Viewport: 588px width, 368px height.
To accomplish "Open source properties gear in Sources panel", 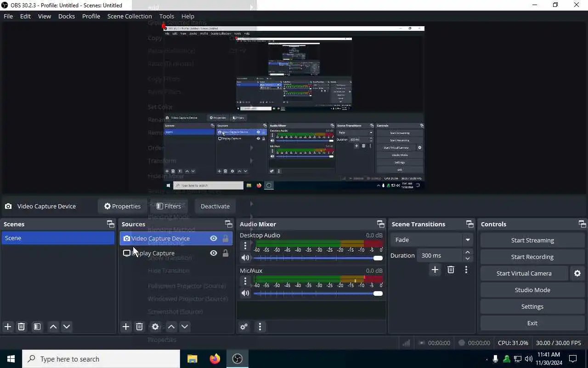I will [155, 327].
